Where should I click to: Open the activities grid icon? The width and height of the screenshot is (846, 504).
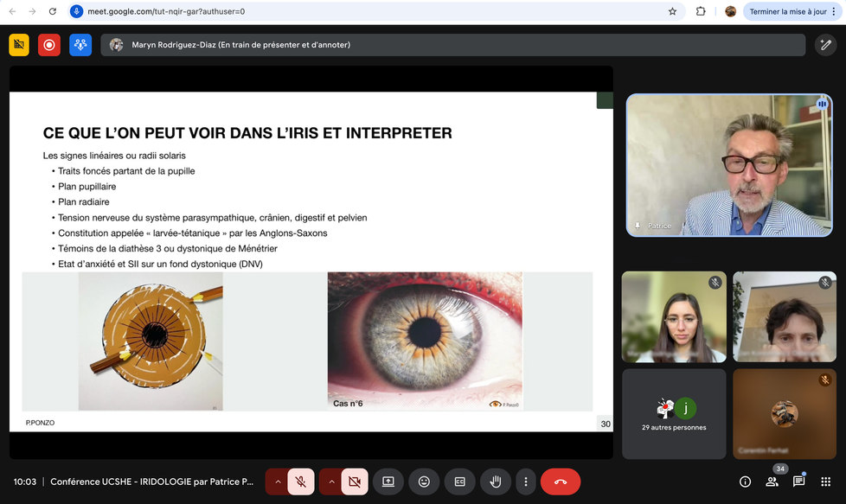(x=825, y=482)
